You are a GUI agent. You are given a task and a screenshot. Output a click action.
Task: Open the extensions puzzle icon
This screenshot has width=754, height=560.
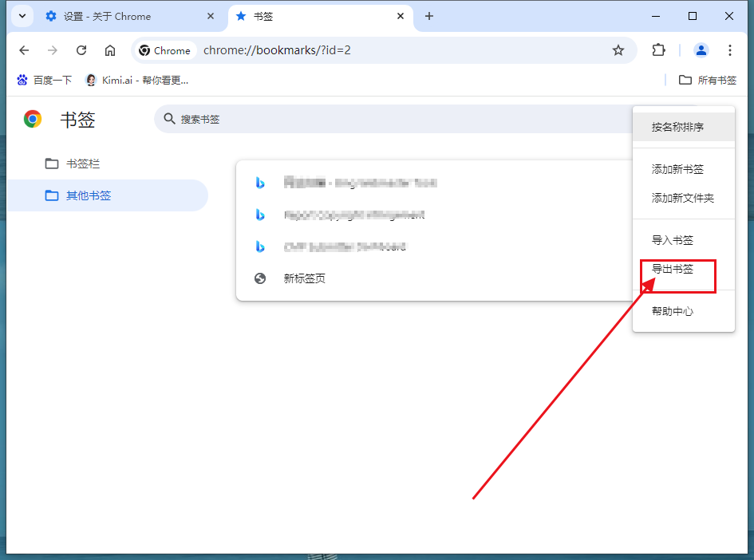658,50
